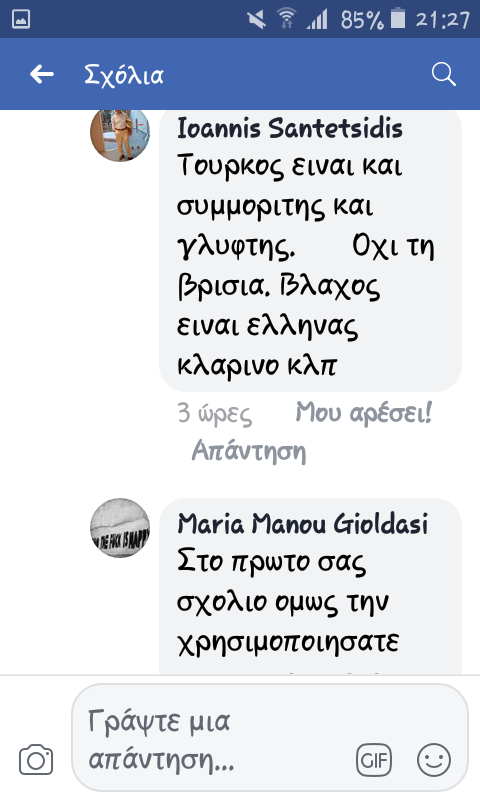Tap the Wi-Fi icon in status bar

pos(287,19)
